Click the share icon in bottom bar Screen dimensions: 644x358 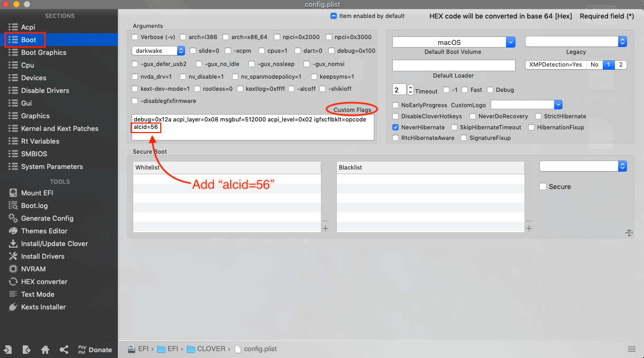coord(64,350)
